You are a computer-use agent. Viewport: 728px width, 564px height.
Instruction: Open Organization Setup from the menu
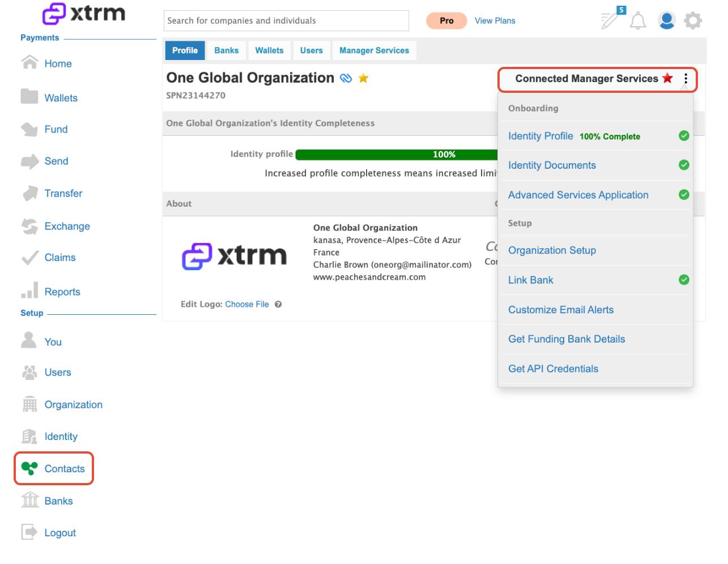552,250
